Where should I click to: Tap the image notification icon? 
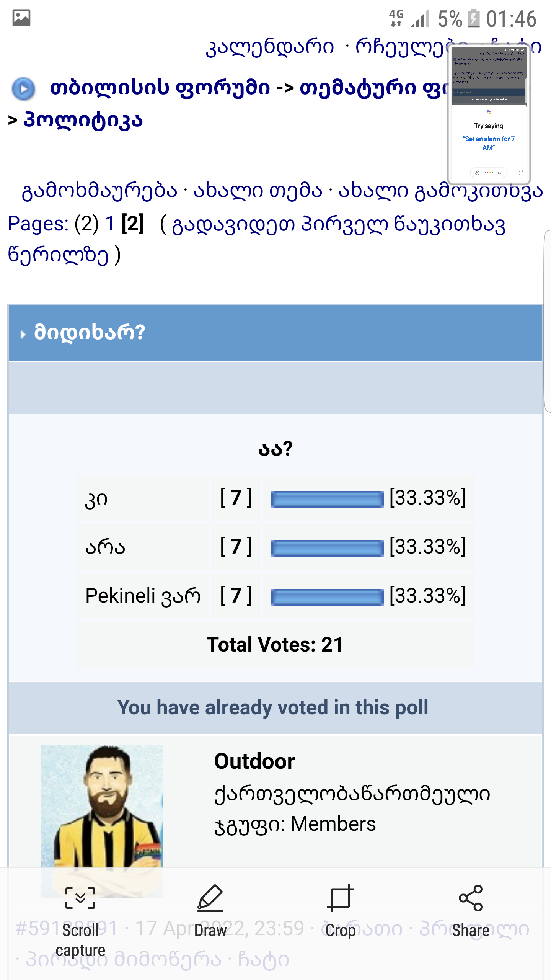click(21, 18)
